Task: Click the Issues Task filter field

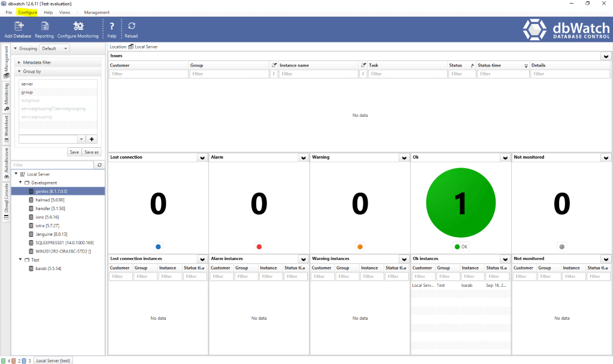Action: [407, 74]
